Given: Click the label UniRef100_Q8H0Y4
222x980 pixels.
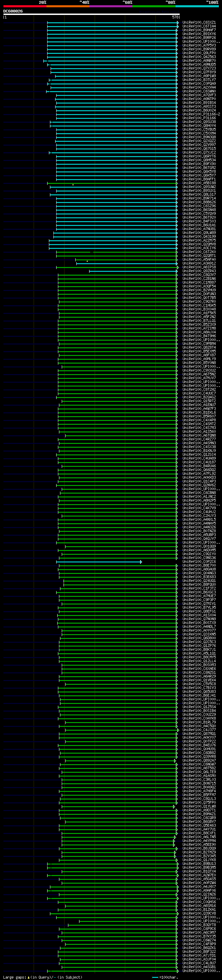Looking at the screenshot, I should click(199, 125).
